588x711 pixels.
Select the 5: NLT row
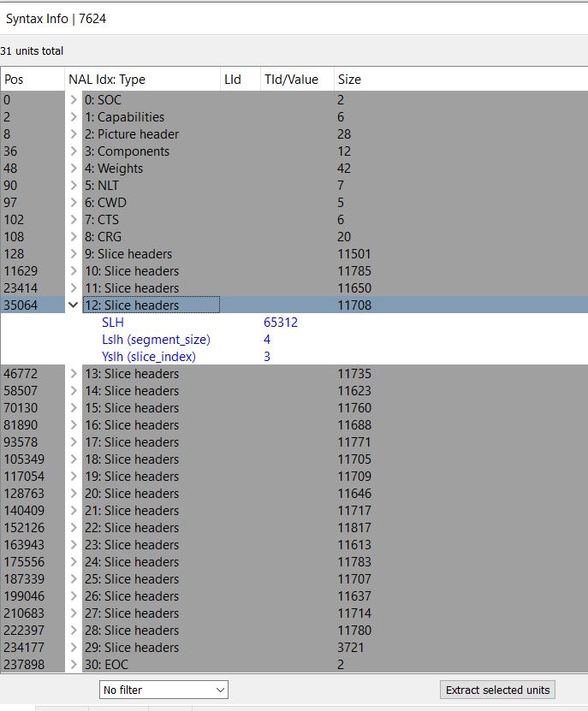[294, 186]
